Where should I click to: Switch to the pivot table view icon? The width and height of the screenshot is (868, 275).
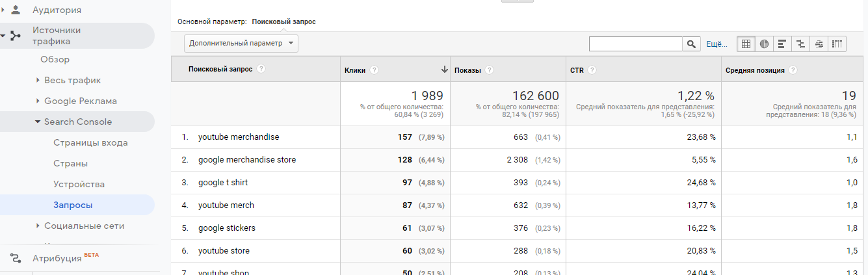[837, 44]
